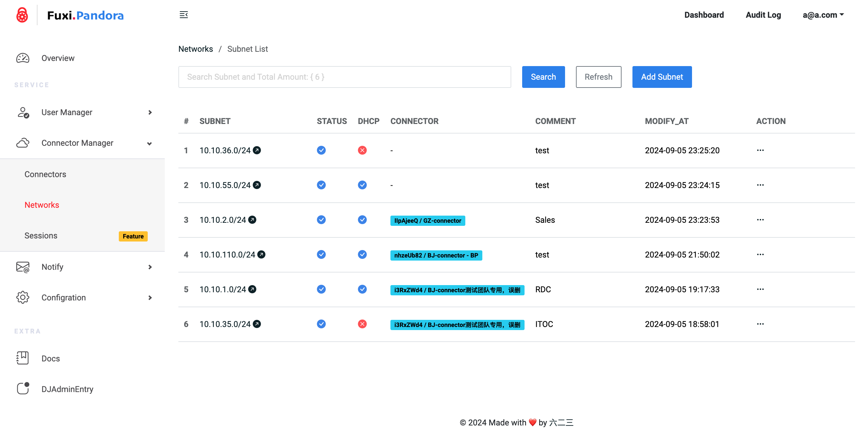Click the DJAdminEntry icon
The width and height of the screenshot is (868, 436).
tap(23, 388)
